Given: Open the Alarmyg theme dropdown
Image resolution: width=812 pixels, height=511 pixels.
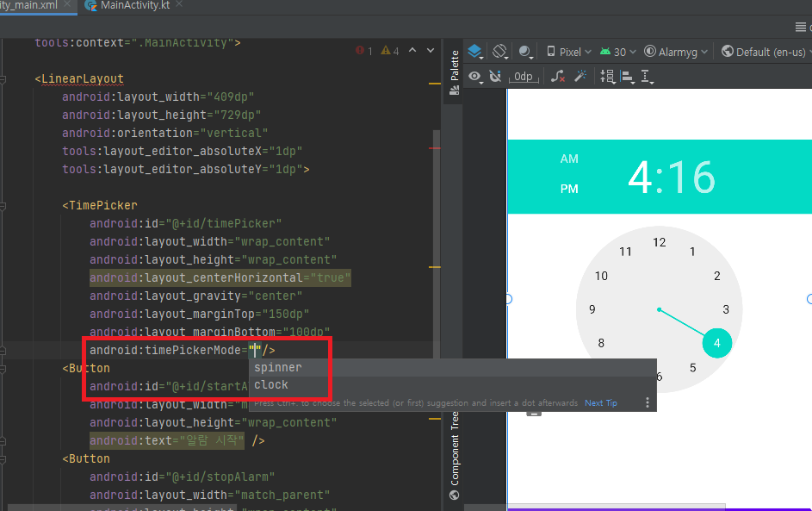Looking at the screenshot, I should click(x=677, y=51).
